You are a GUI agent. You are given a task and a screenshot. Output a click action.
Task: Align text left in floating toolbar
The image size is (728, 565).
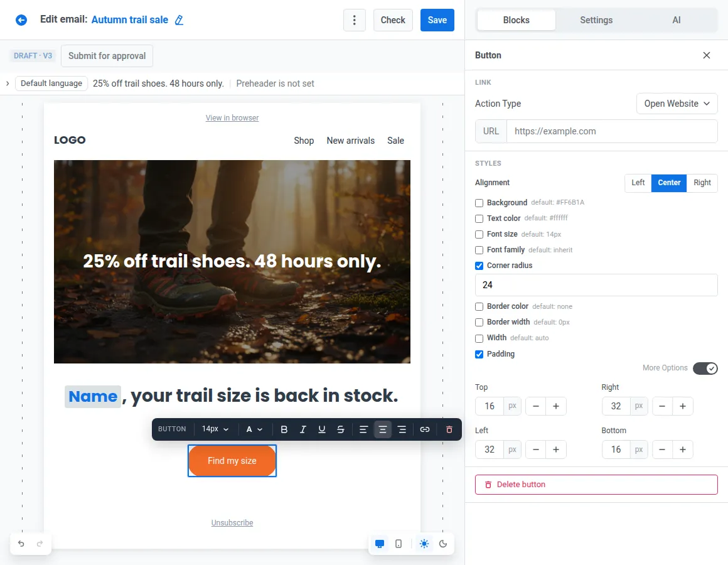pyautogui.click(x=363, y=429)
